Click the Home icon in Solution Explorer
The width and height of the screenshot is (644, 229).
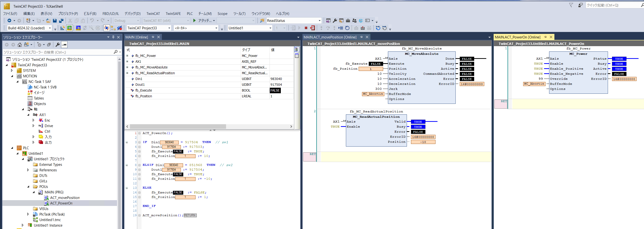19,45
